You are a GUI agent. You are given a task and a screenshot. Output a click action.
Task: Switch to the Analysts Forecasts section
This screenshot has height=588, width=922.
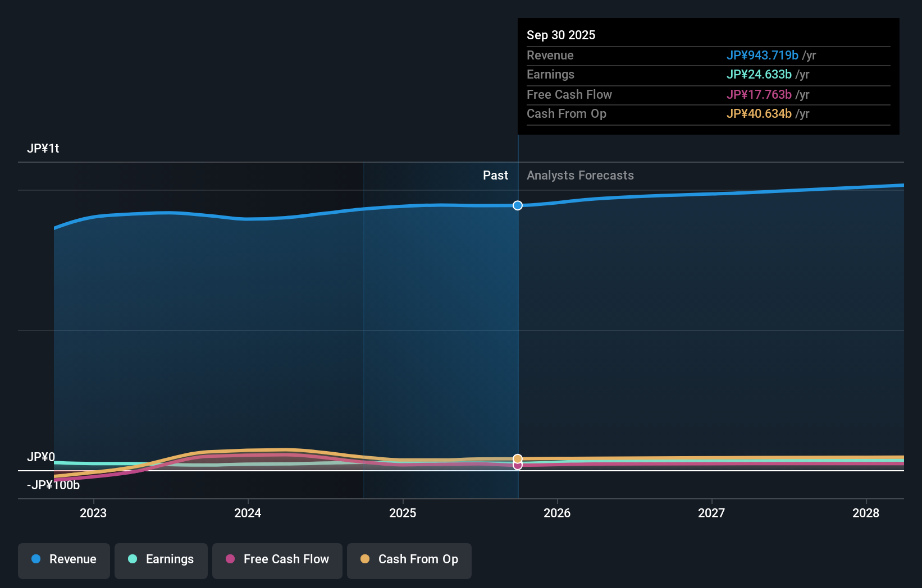pos(580,175)
